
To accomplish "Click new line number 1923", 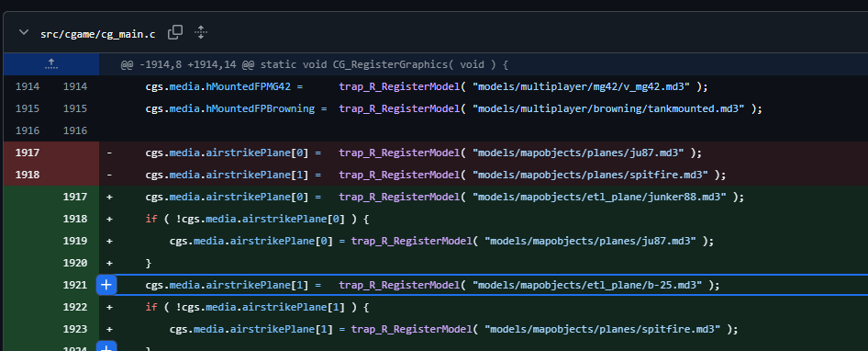I will [x=74, y=329].
